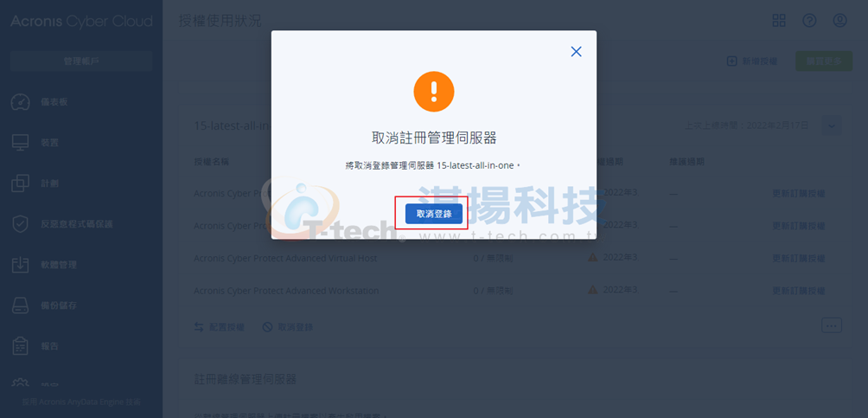
Task: Click 新增授權 add license link
Action: [x=752, y=61]
